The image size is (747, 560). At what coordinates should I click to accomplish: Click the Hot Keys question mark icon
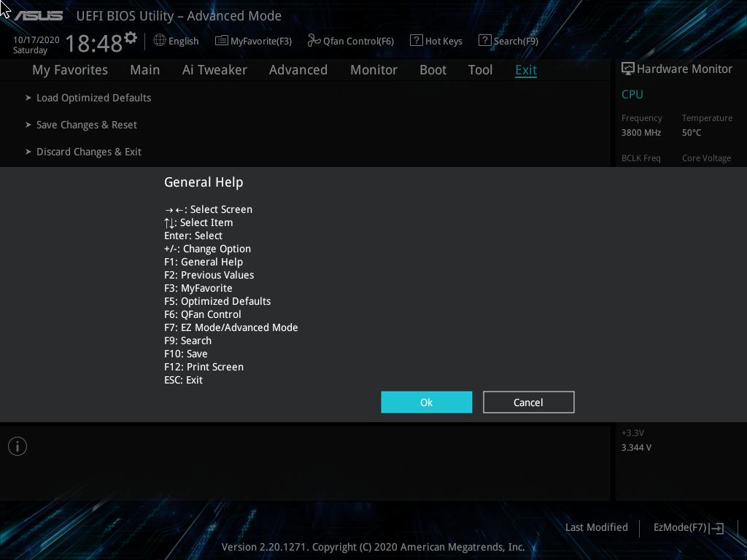pos(416,41)
